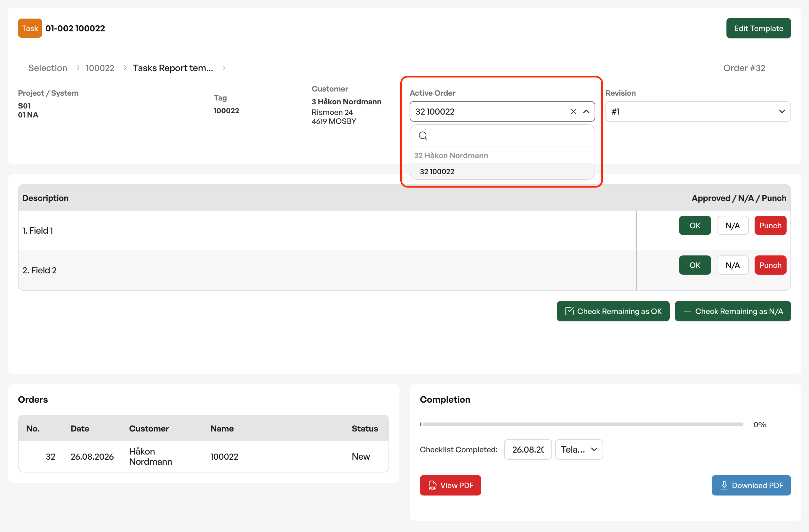Click the New status cell

[x=361, y=456]
